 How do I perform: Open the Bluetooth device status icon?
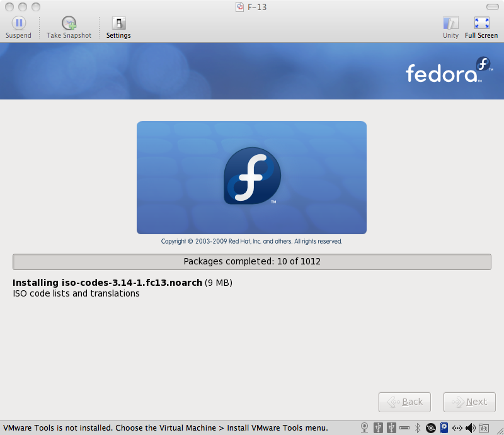coord(417,427)
